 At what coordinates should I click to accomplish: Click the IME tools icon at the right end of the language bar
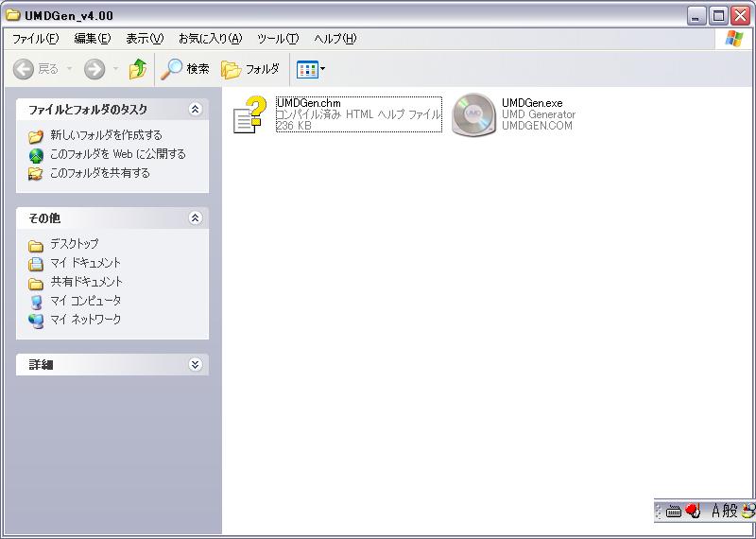(x=748, y=511)
